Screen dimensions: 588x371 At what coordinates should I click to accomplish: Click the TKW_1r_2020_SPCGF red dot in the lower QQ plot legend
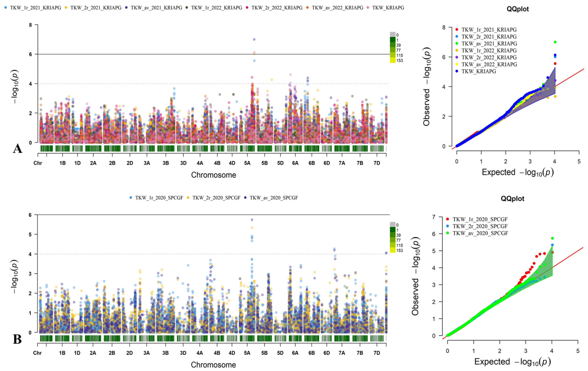448,219
